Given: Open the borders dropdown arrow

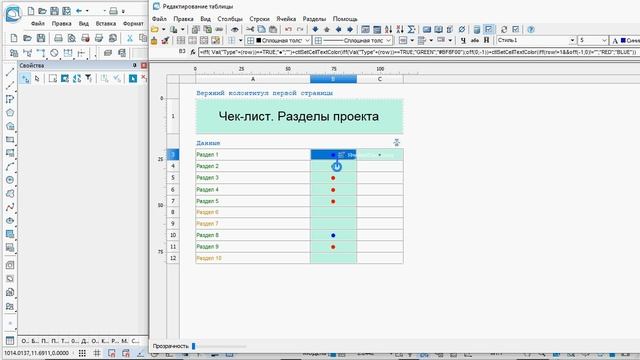Looking at the screenshot, I should click(x=240, y=40).
